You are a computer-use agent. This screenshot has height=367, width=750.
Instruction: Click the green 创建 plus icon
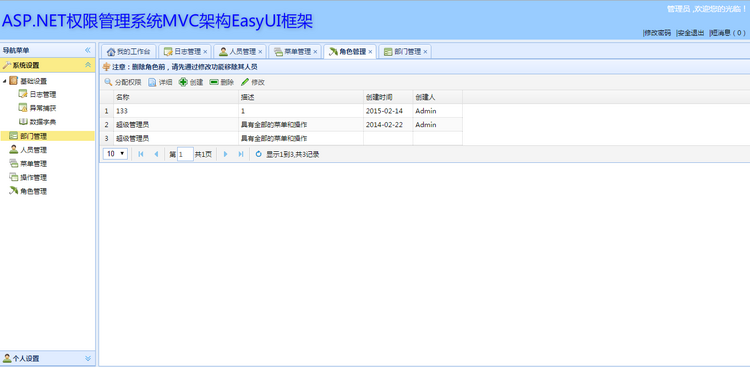(x=183, y=82)
